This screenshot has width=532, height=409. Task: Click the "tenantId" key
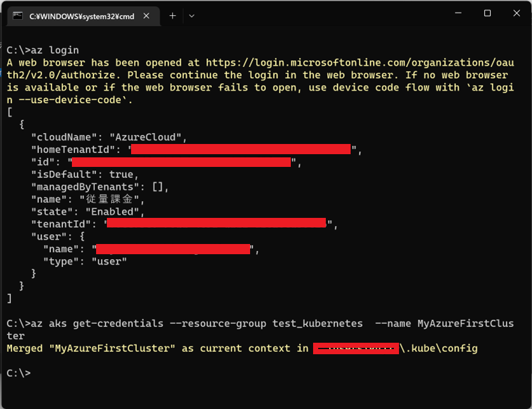tap(61, 224)
